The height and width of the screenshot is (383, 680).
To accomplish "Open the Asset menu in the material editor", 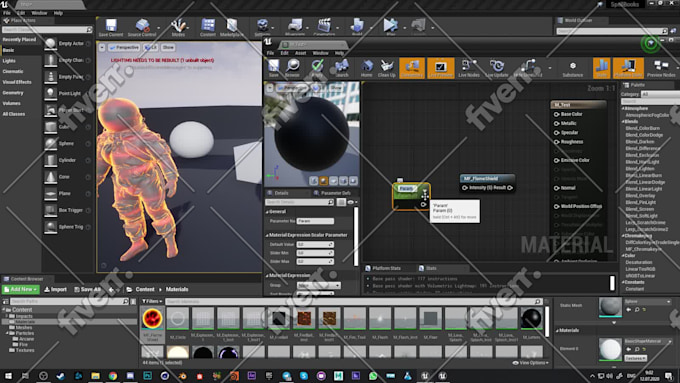I will pos(301,53).
